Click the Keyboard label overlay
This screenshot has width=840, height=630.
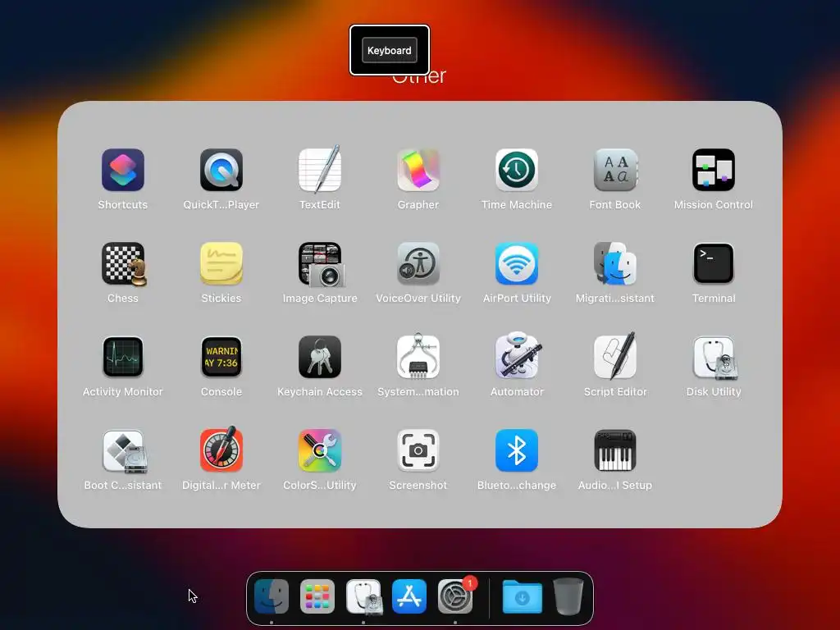click(390, 50)
